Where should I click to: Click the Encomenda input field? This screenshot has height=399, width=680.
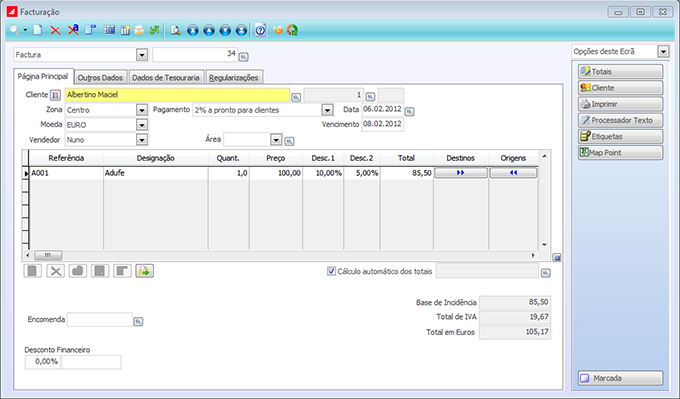click(100, 320)
